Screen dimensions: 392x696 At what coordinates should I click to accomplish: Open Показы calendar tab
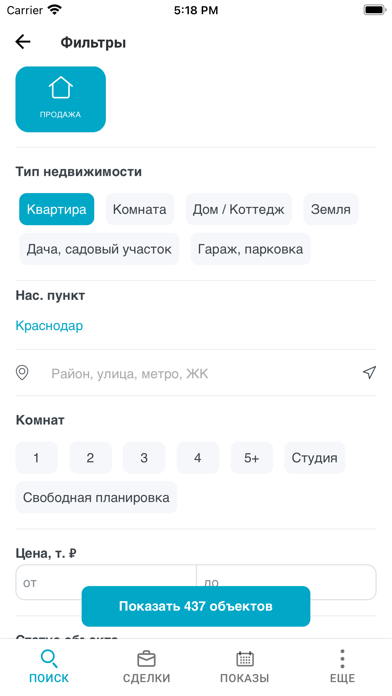pos(245,667)
